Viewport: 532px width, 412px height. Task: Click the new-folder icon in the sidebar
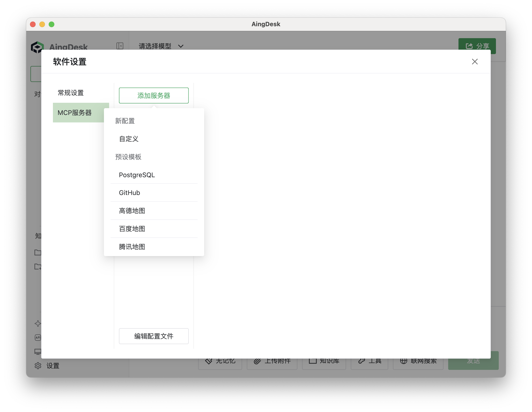tap(38, 267)
